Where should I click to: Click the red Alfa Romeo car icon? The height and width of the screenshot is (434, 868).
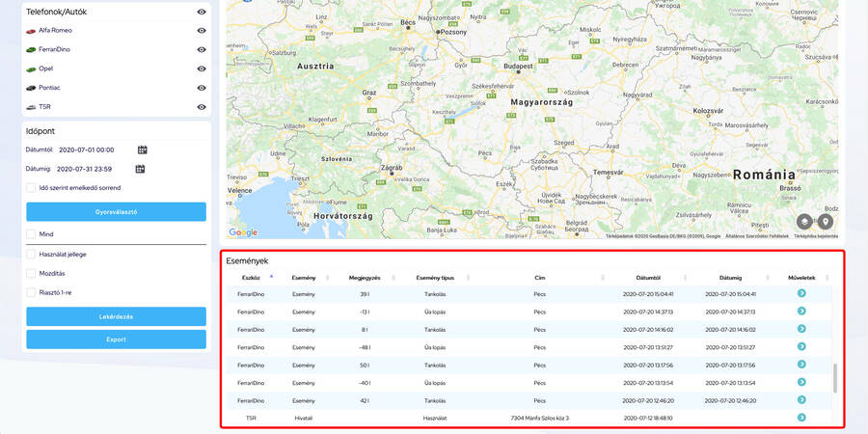[x=31, y=31]
